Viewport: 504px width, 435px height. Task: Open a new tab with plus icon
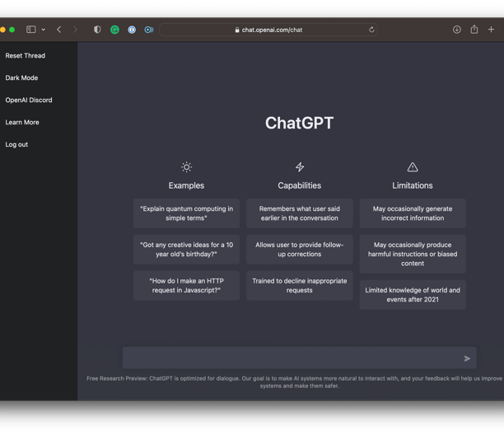pyautogui.click(x=491, y=30)
